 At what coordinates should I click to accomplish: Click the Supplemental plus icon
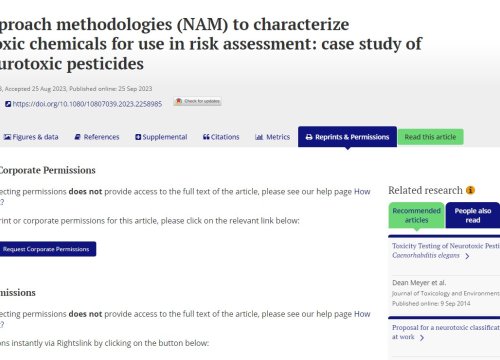[138, 137]
